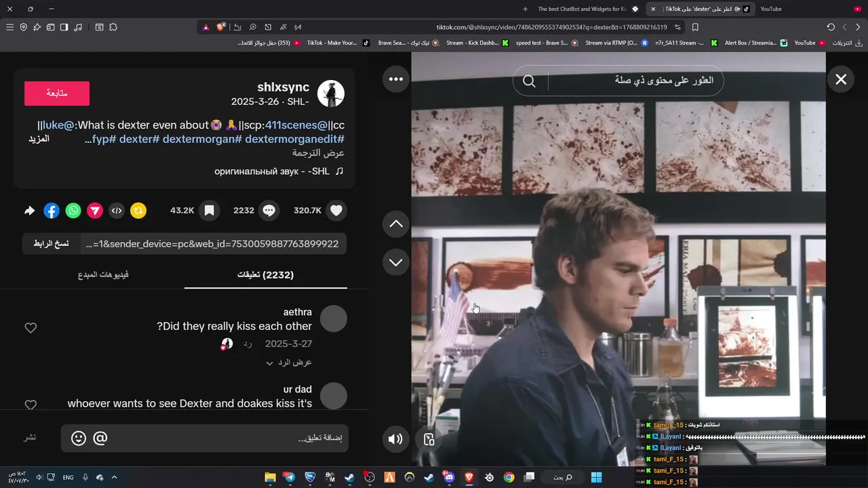Get the embed code via embed icon
Screen dimensions: 868x488
click(x=117, y=211)
